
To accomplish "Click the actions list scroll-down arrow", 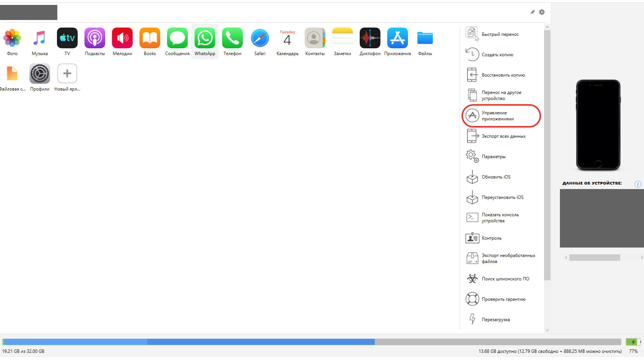I will [x=547, y=330].
